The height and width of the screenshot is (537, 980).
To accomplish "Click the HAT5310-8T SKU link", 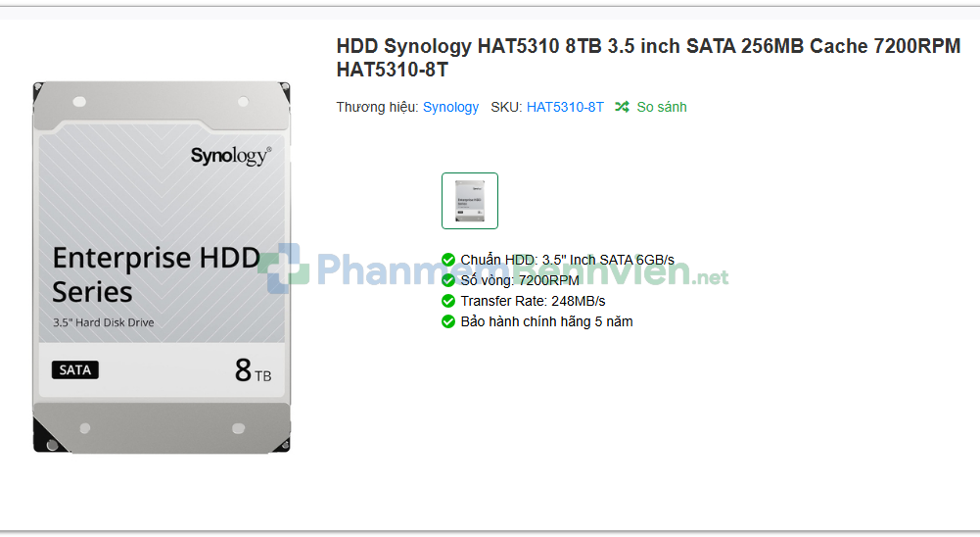I will pos(565,107).
